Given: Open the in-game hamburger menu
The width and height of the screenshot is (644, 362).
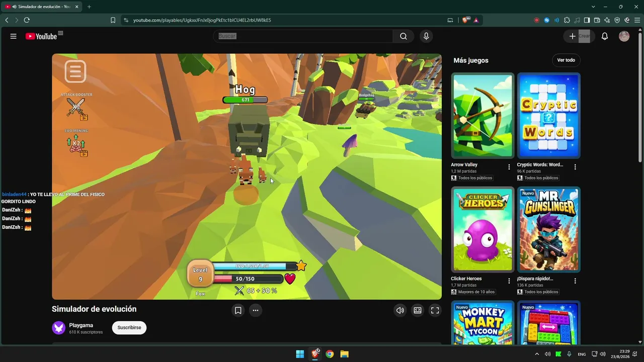Looking at the screenshot, I should pyautogui.click(x=75, y=71).
